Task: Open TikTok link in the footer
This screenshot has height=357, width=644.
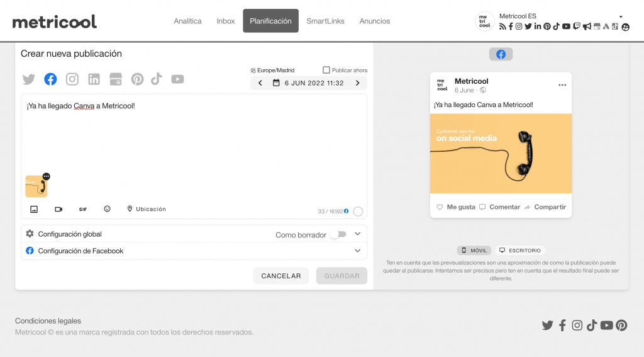Action: [591, 326]
